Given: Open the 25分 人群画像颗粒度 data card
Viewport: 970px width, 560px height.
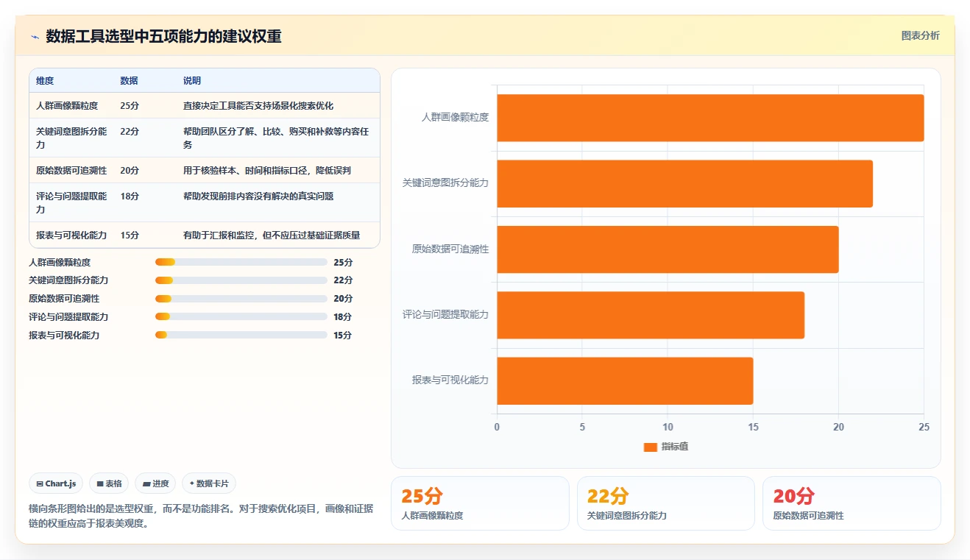Looking at the screenshot, I should pos(480,503).
